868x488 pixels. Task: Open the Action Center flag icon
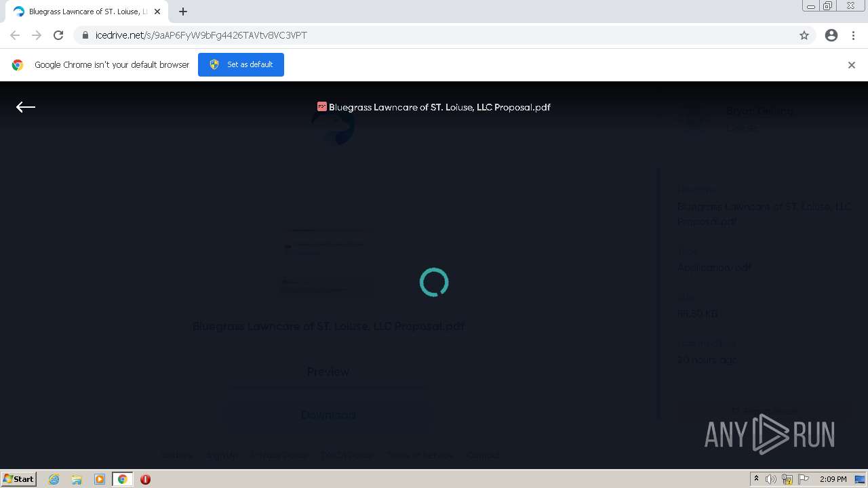[804, 479]
